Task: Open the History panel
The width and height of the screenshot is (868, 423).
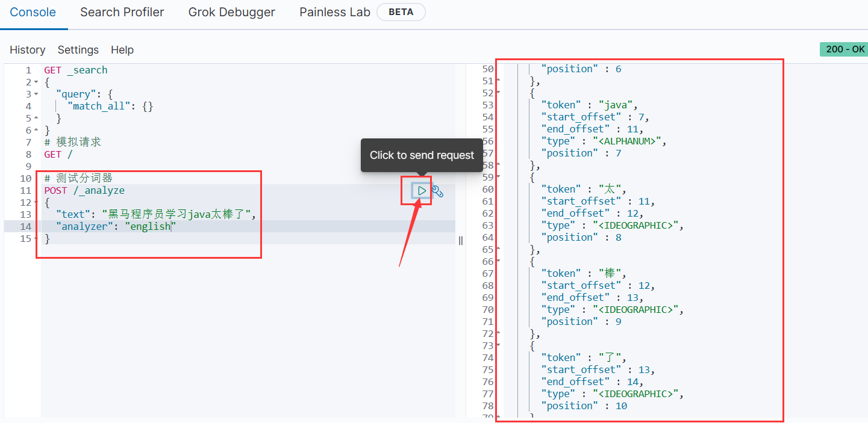Action: (x=27, y=50)
